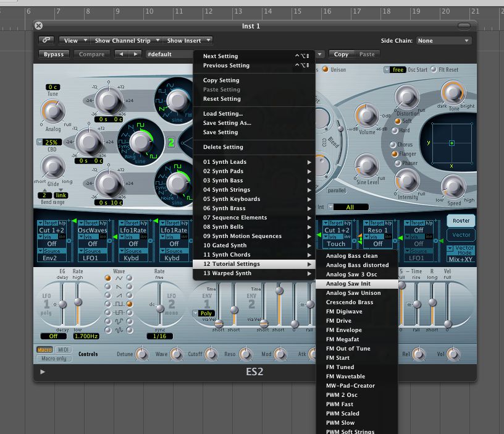This screenshot has width=504, height=434.
Task: Toggle the Unison button
Action: tap(325, 69)
